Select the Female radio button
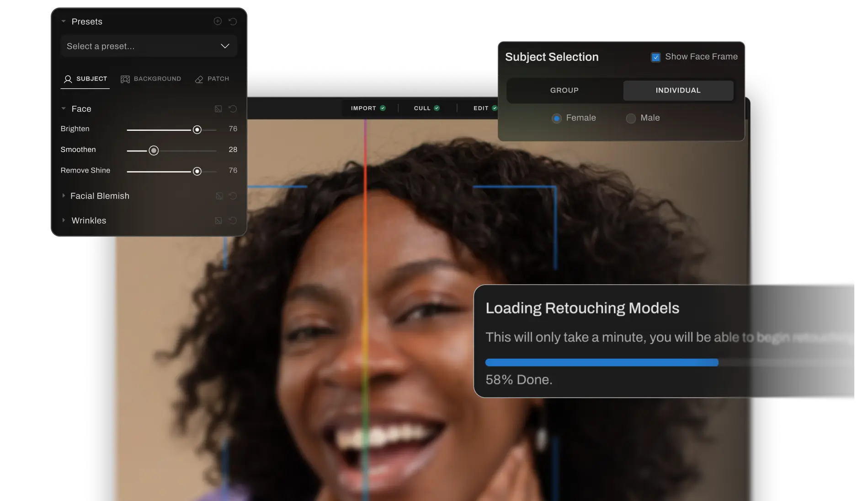Viewport: 868px width, 501px height. click(556, 119)
